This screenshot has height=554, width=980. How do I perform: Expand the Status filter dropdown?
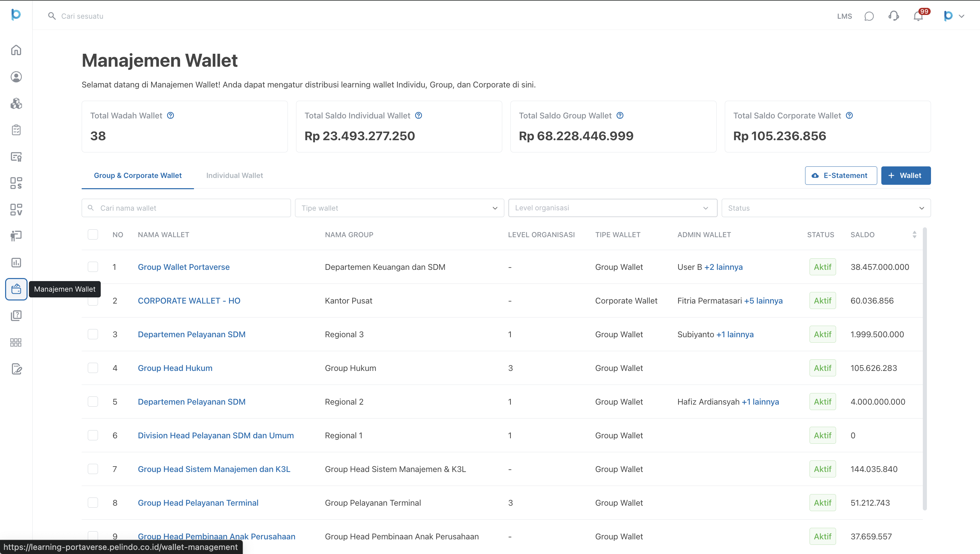pyautogui.click(x=826, y=208)
